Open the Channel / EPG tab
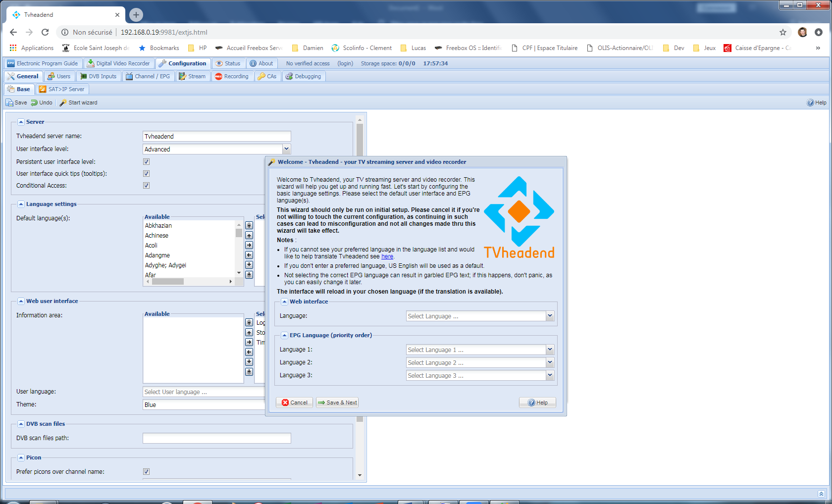The image size is (832, 504). (x=148, y=76)
